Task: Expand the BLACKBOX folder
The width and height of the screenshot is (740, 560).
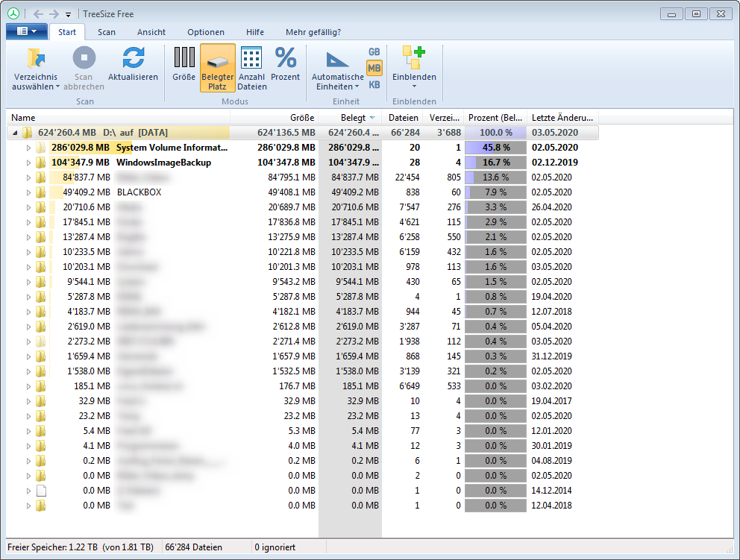Action: [28, 192]
